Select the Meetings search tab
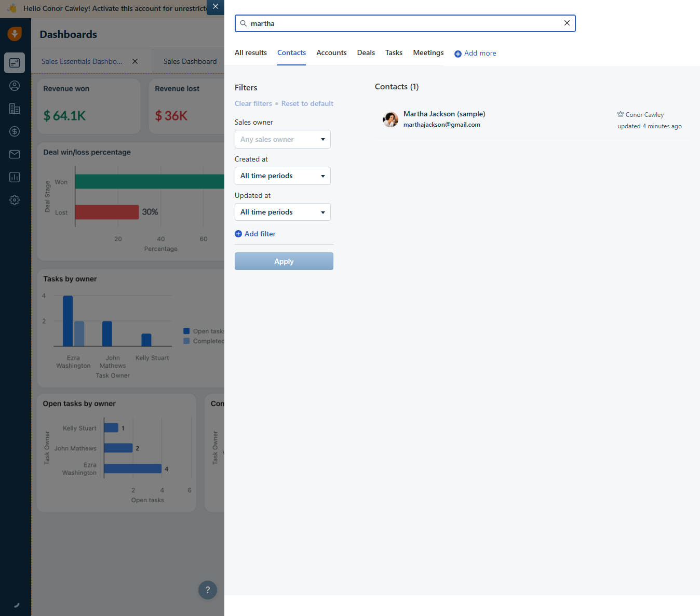700x616 pixels. 428,52
